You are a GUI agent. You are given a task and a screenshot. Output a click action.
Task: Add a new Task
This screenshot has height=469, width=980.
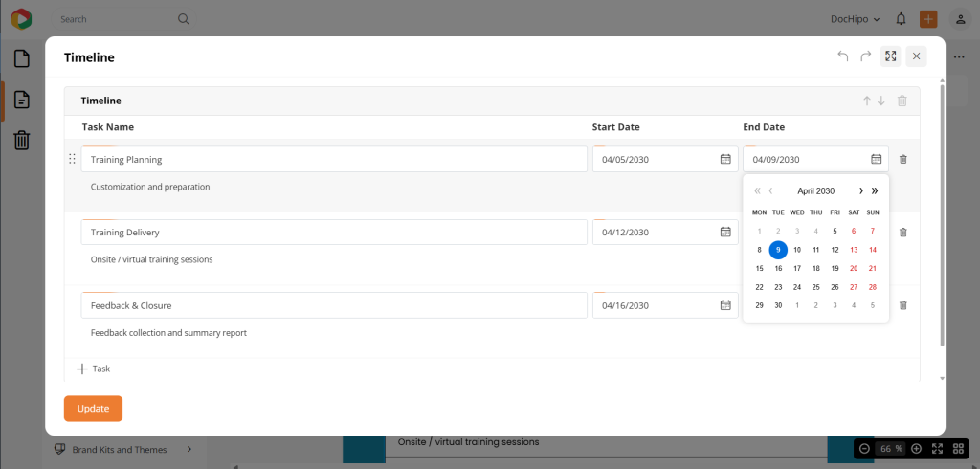click(x=93, y=368)
